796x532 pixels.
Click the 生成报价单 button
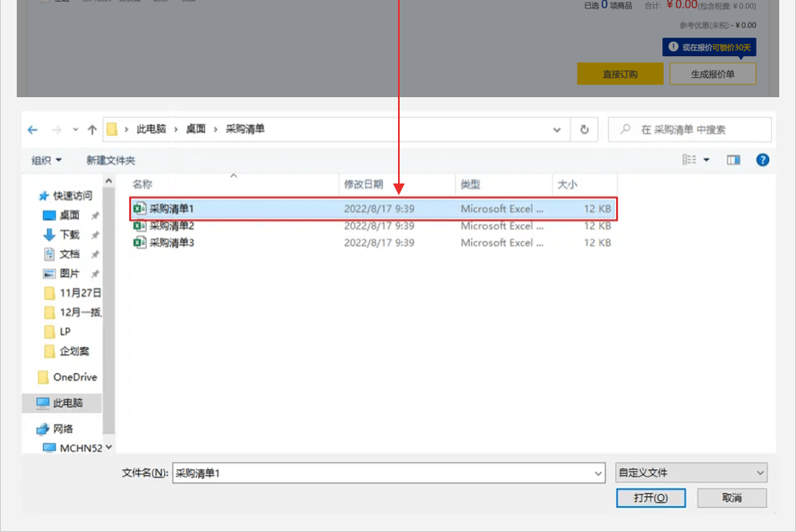[712, 74]
